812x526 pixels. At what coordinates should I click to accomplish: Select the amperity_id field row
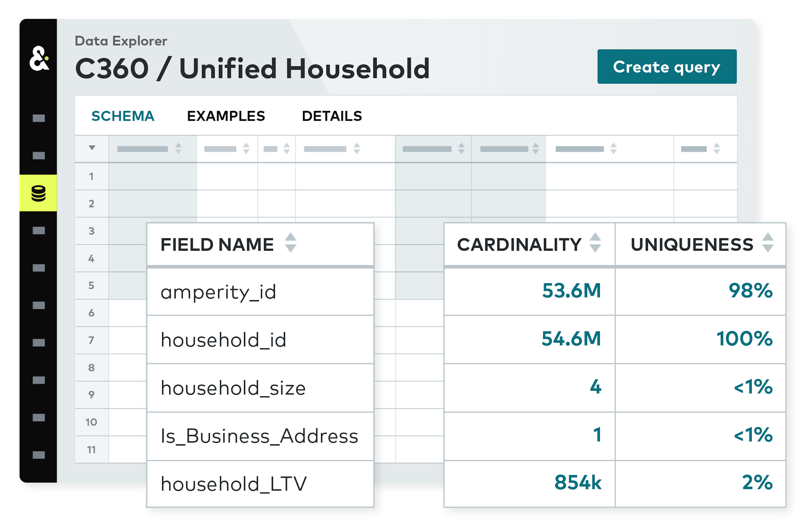coord(218,292)
